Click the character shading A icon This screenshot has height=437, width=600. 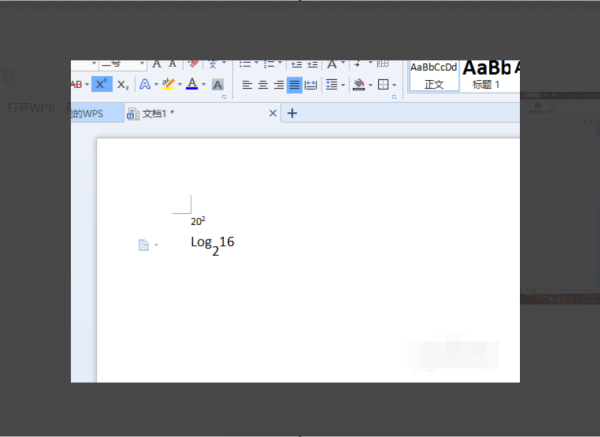(x=218, y=85)
